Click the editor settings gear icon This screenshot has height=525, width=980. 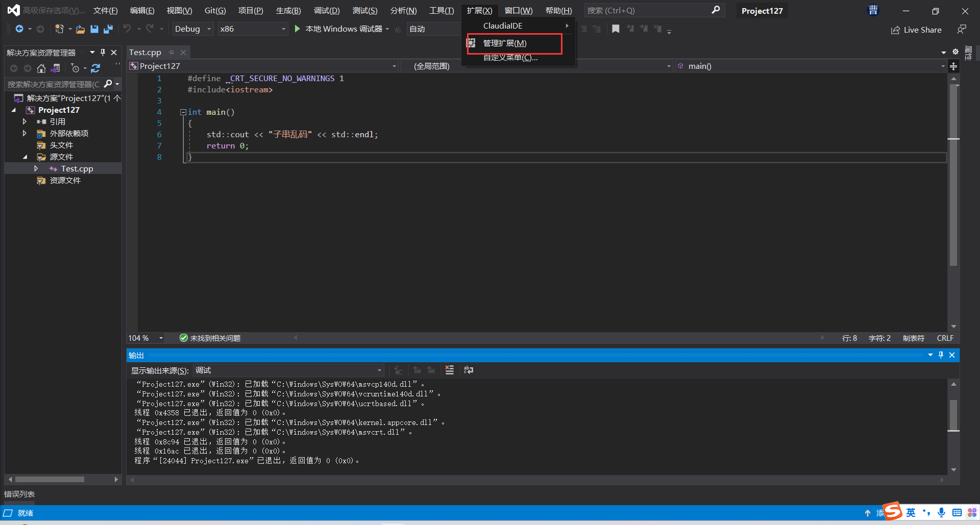point(955,52)
